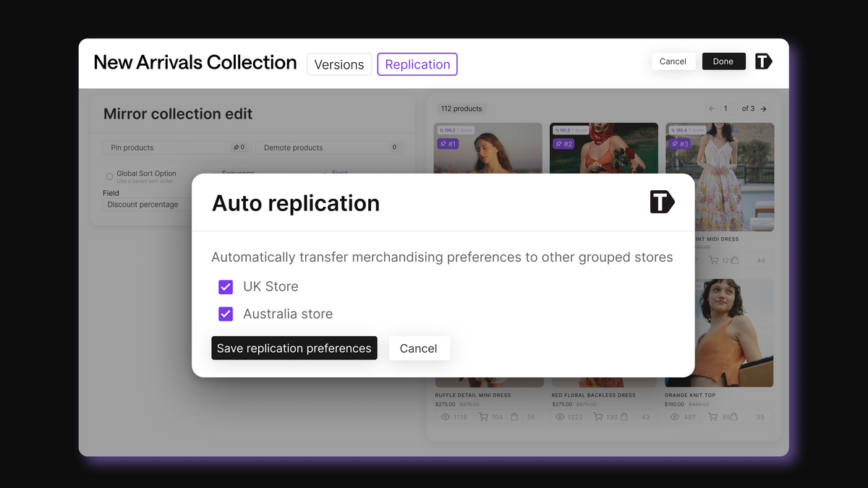This screenshot has width=868, height=488.
Task: Click the Mirror collection edit heading
Action: pyautogui.click(x=178, y=114)
